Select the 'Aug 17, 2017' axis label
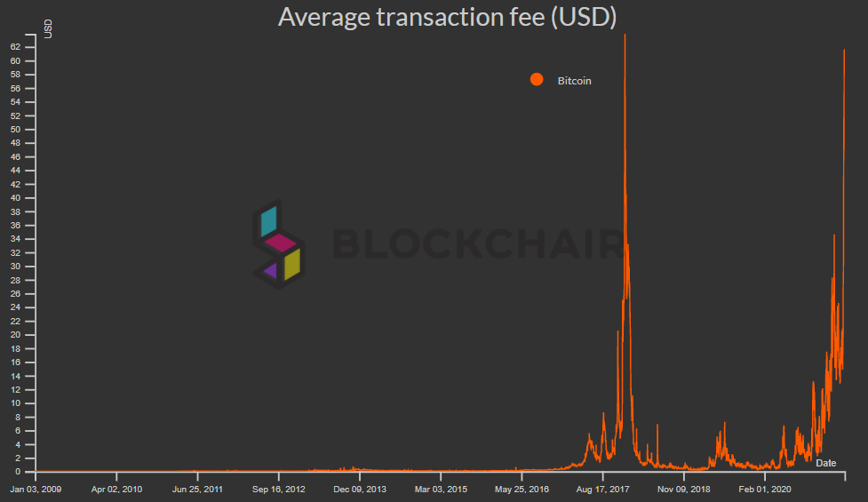 [x=602, y=489]
